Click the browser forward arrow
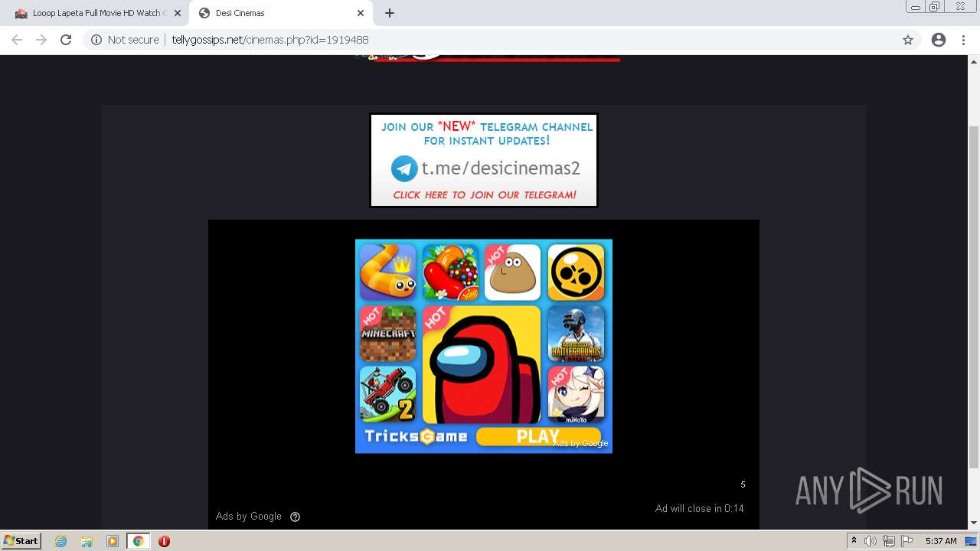Image resolution: width=980 pixels, height=551 pixels. (41, 40)
